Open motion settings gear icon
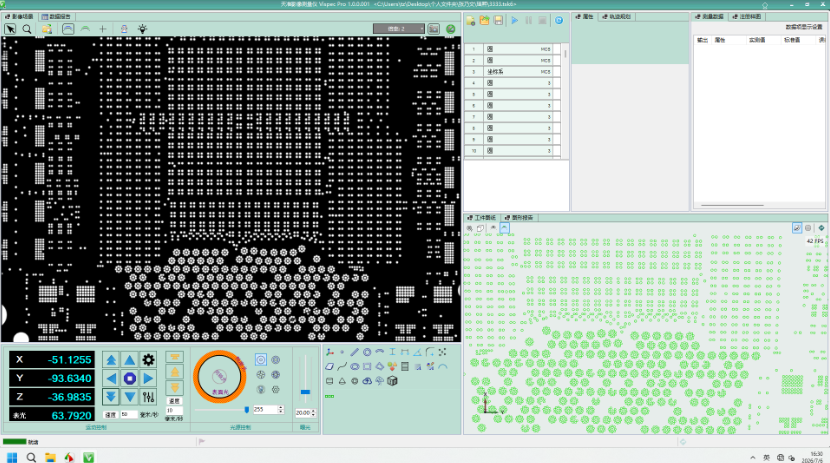The image size is (830, 463). (x=149, y=360)
